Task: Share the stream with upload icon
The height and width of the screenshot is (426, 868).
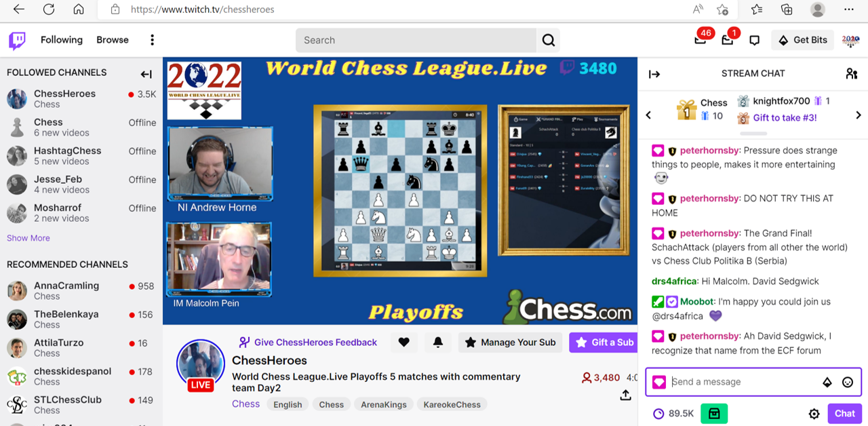Action: point(626,395)
